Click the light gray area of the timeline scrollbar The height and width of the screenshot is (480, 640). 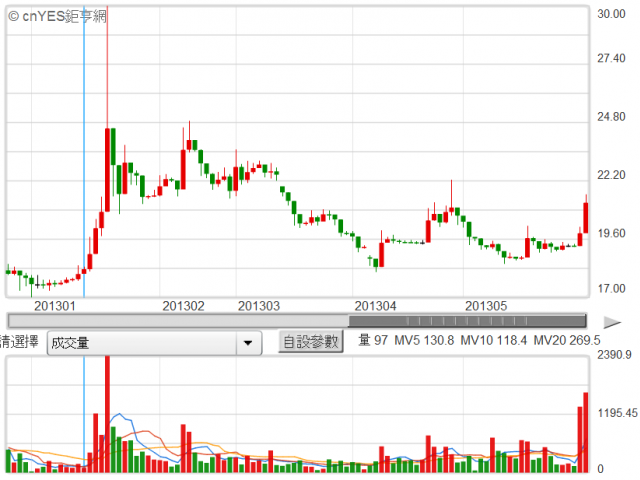178,321
